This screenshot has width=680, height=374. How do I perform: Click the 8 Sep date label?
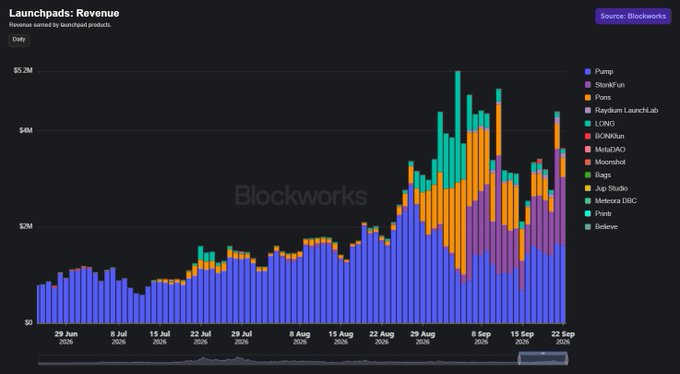[x=481, y=335]
